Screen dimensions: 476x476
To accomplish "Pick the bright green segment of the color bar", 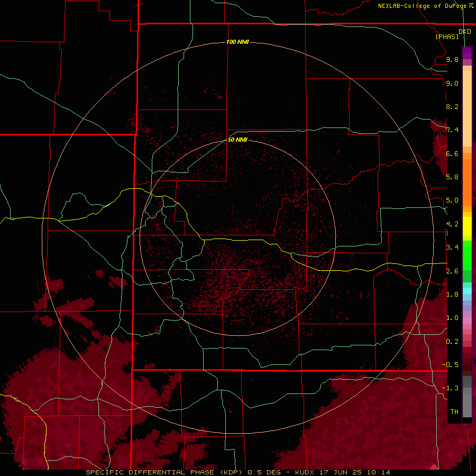I will pos(467,255).
